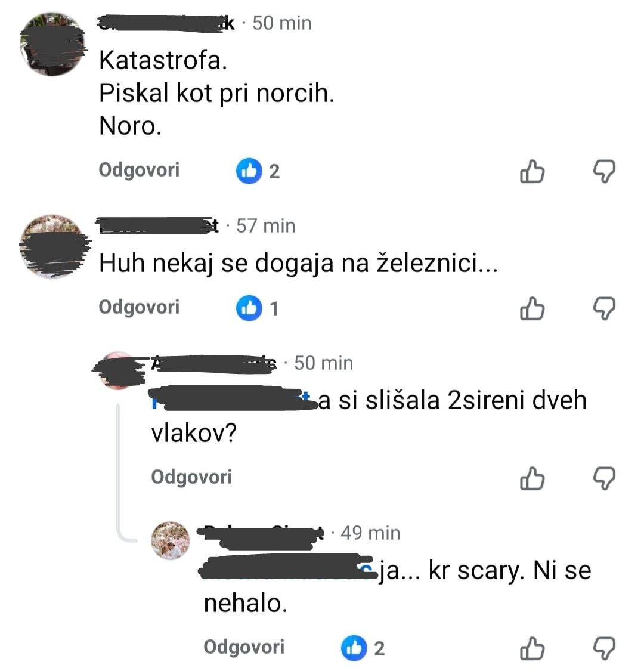Like the "Katastrofa" comment with thumbs up
644x668 pixels.
point(532,172)
